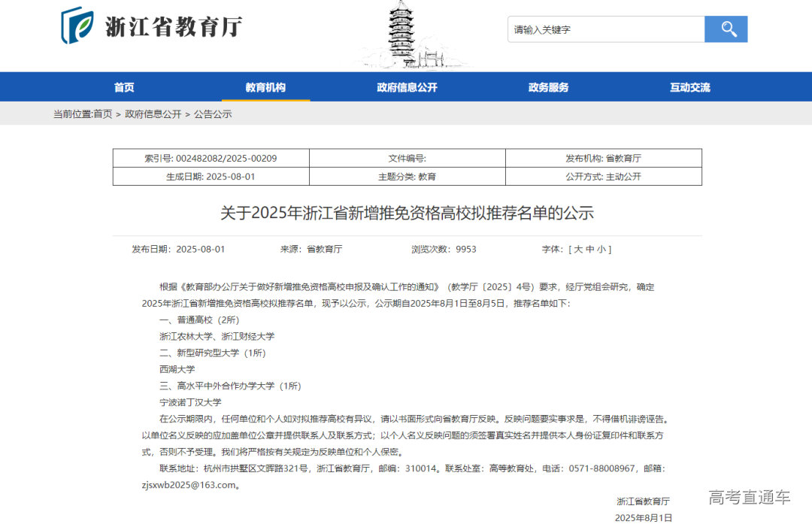This screenshot has height=527, width=812.
Task: Click the signature 浙江省教育厅 at the bottom
Action: click(x=643, y=501)
